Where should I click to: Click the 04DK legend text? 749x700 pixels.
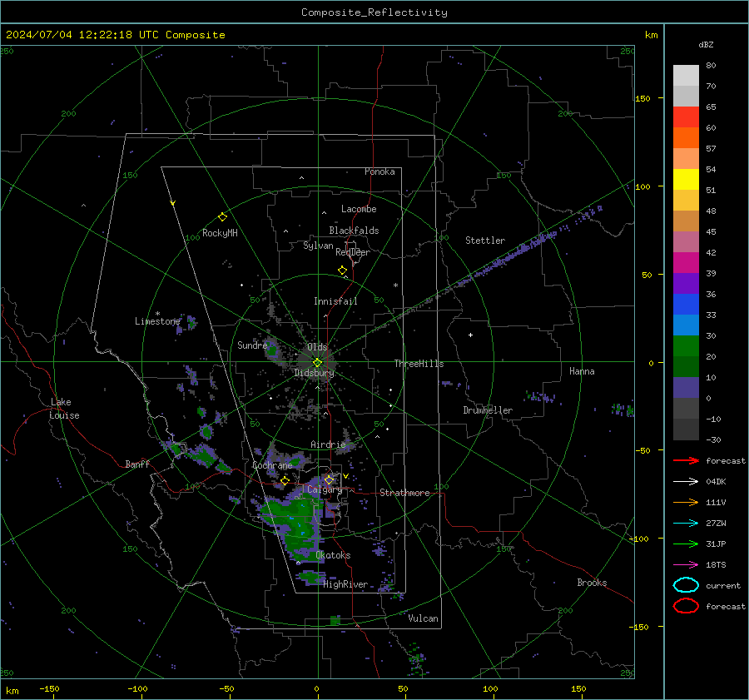(x=716, y=482)
